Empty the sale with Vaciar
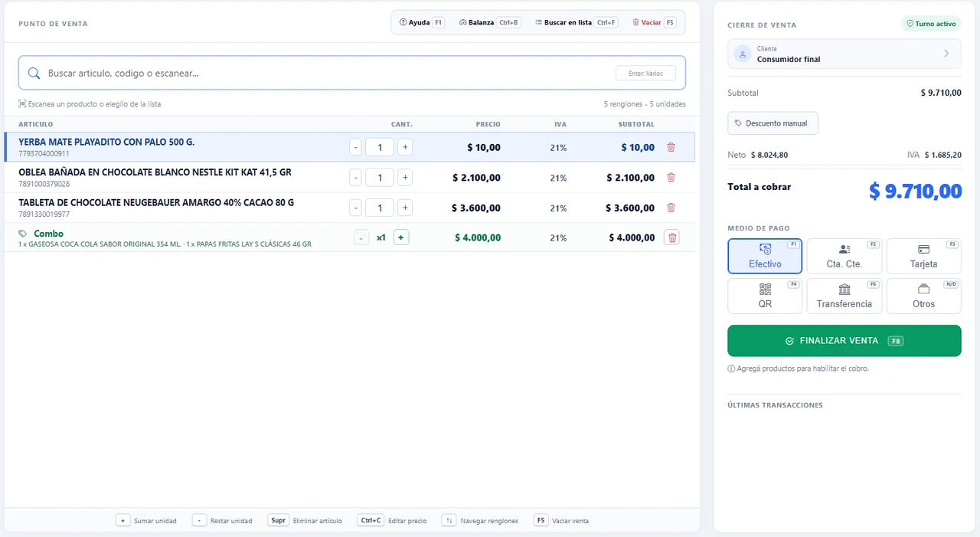This screenshot has height=537, width=980. [x=655, y=22]
